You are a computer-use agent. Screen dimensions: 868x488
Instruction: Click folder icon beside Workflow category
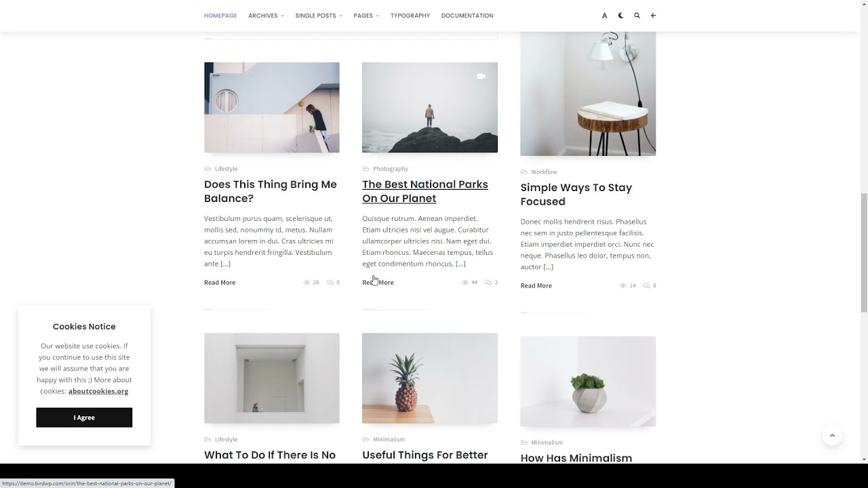point(524,172)
